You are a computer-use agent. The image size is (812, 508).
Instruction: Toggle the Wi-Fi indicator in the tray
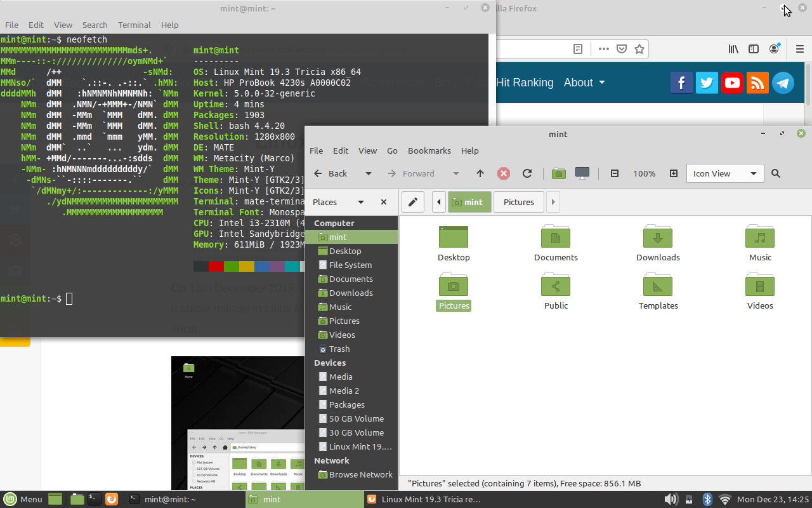click(x=724, y=499)
